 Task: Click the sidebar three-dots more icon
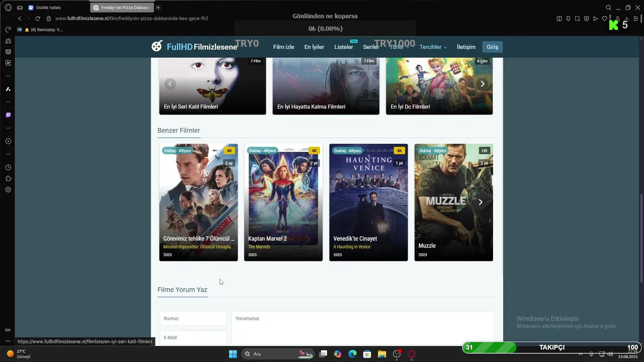(8, 341)
